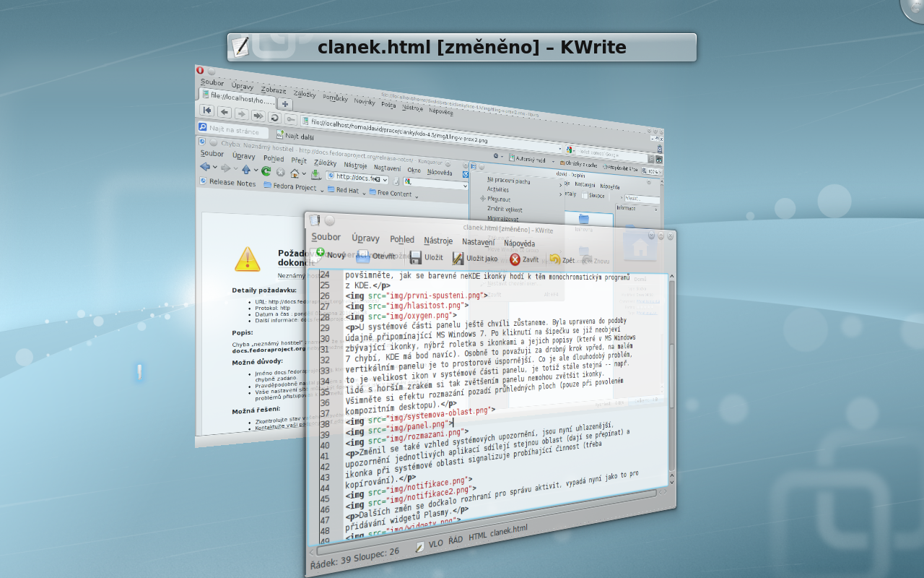Click the Najít na stránce field in Opera
This screenshot has height=578, width=924.
click(232, 131)
